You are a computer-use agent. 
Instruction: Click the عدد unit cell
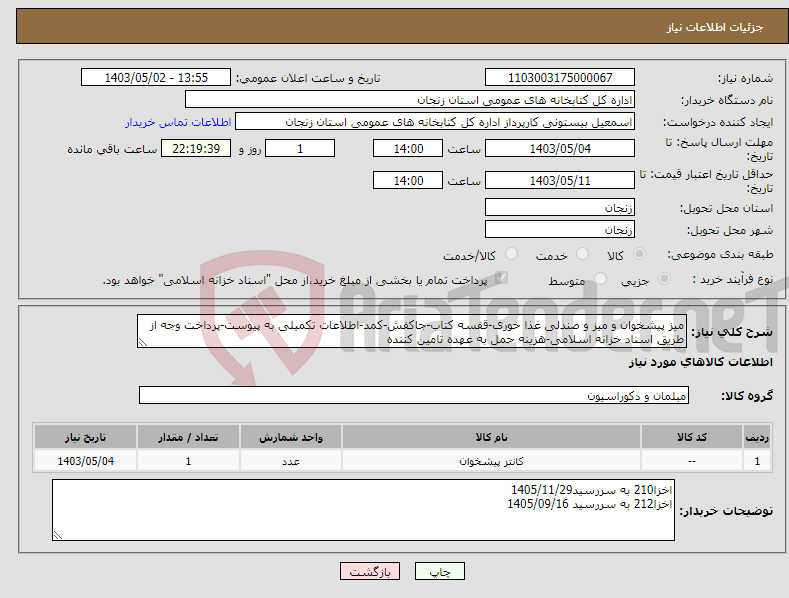point(291,461)
